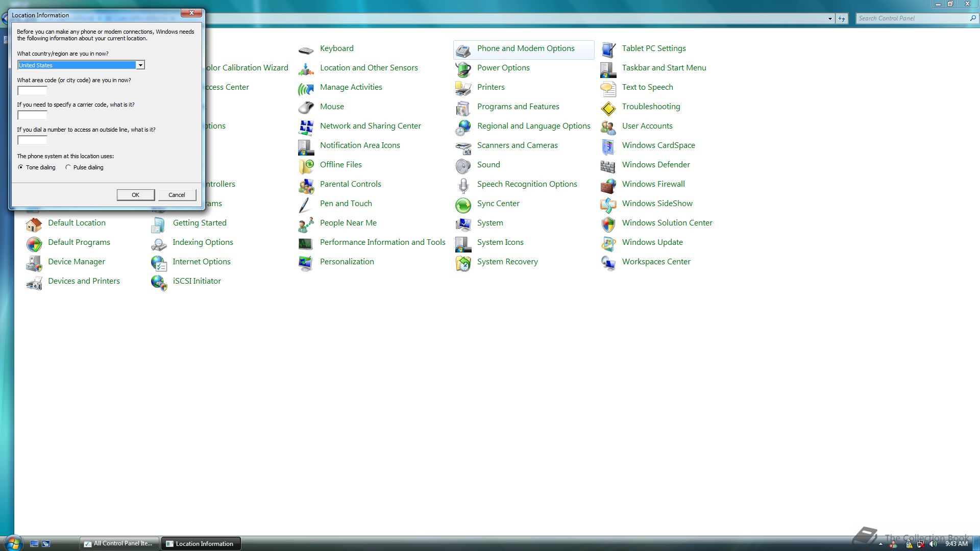Open the System computer icon
The image size is (980, 551).
point(463,224)
